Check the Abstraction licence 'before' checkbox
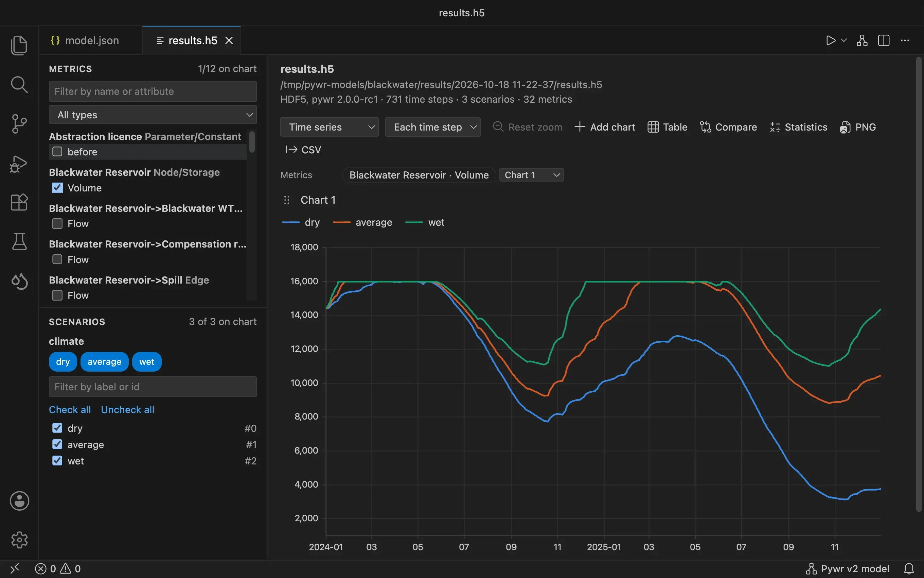This screenshot has height=578, width=924. point(57,152)
